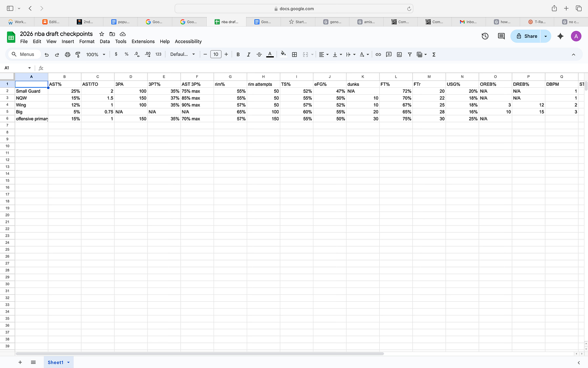588x368 pixels.
Task: Open the purple account avatar
Action: pos(576,36)
